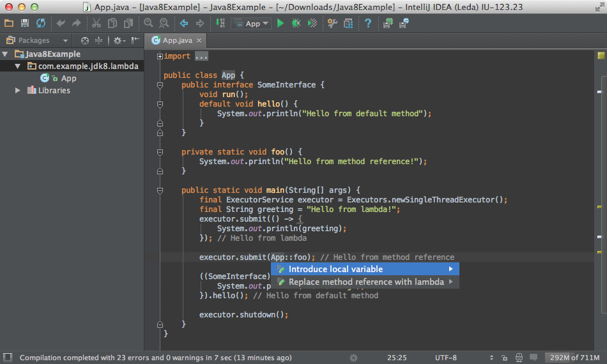
Task: Toggle tool windows button in bottom-left corner
Action: (x=8, y=358)
